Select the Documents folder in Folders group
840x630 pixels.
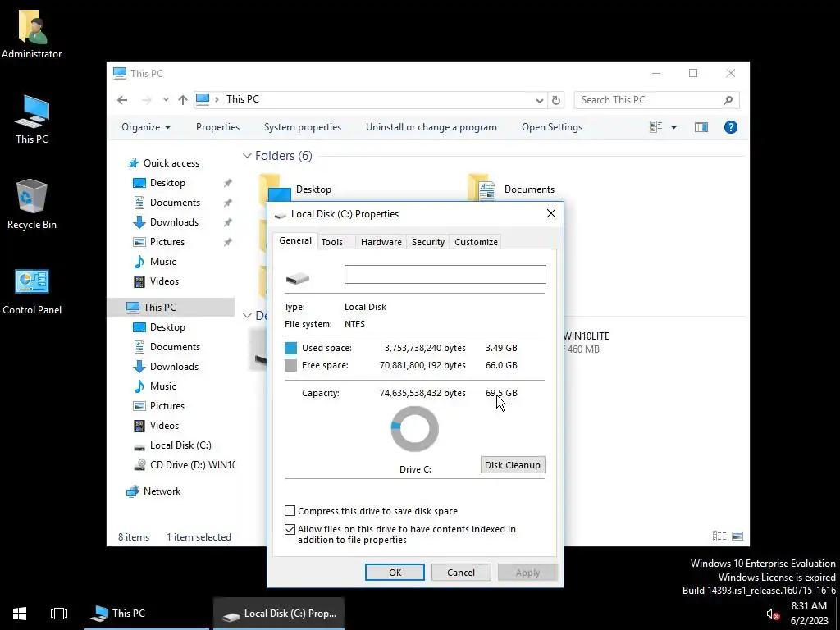click(512, 189)
